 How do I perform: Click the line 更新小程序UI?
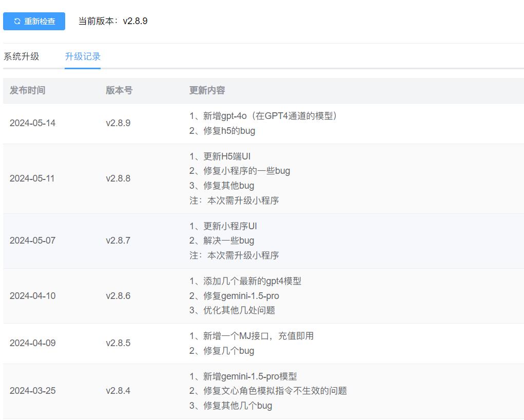click(223, 226)
